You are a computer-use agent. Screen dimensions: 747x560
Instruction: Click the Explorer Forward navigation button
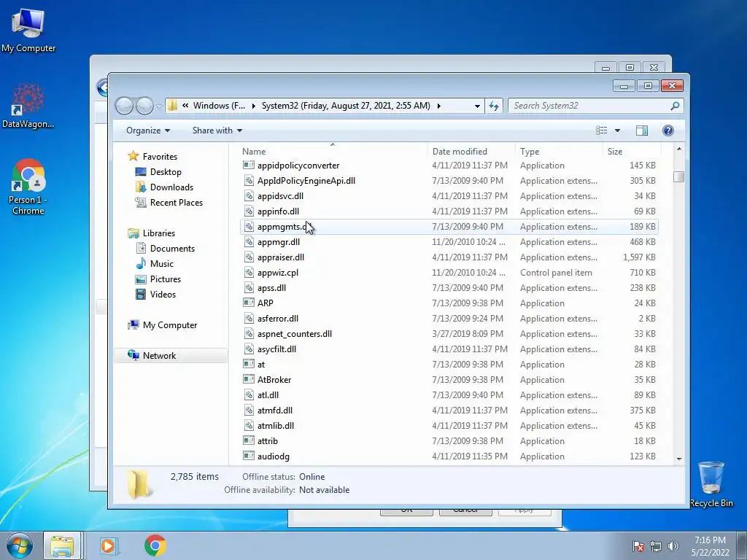(x=145, y=106)
